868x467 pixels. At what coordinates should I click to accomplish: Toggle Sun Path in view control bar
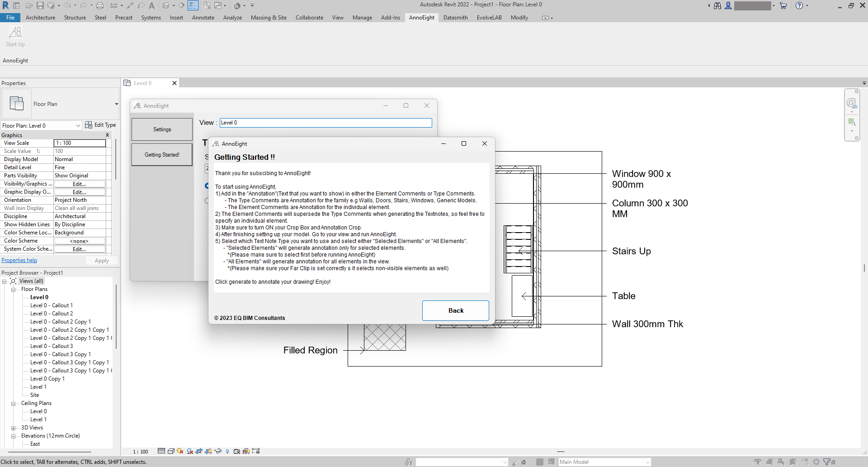[180, 451]
